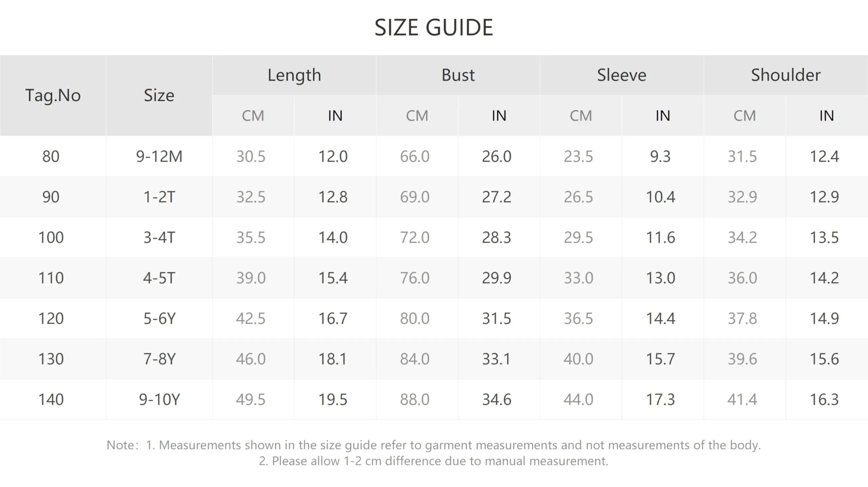The height and width of the screenshot is (487, 868).
Task: Select the Size column header
Action: (159, 95)
